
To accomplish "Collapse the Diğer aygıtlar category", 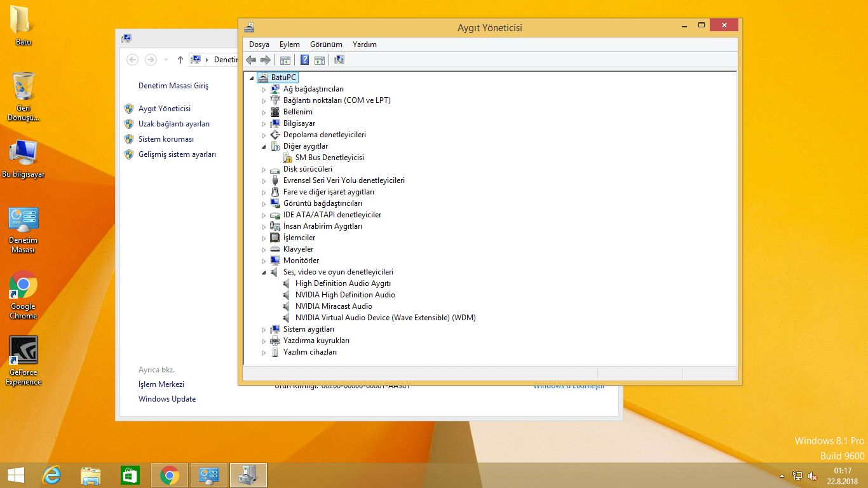I will [265, 147].
